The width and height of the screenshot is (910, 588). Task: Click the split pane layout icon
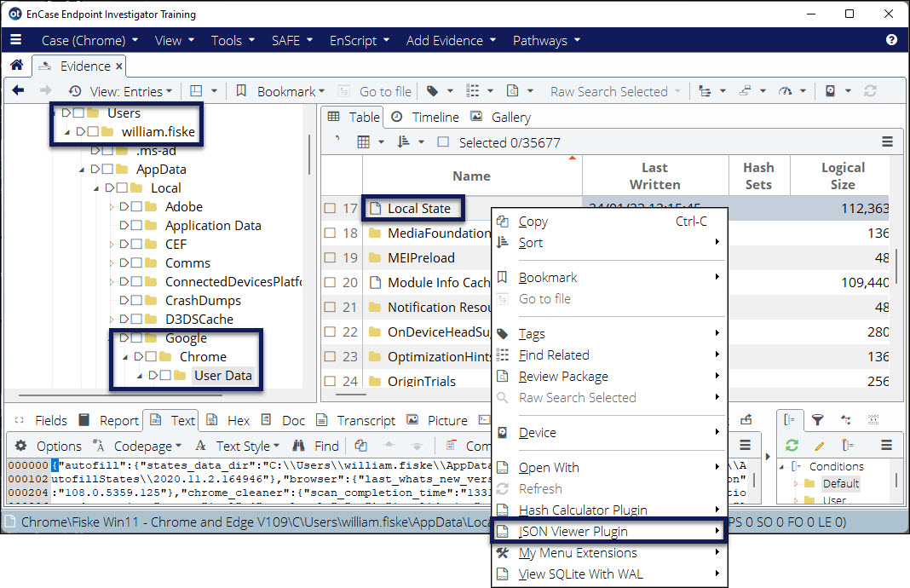pos(196,91)
